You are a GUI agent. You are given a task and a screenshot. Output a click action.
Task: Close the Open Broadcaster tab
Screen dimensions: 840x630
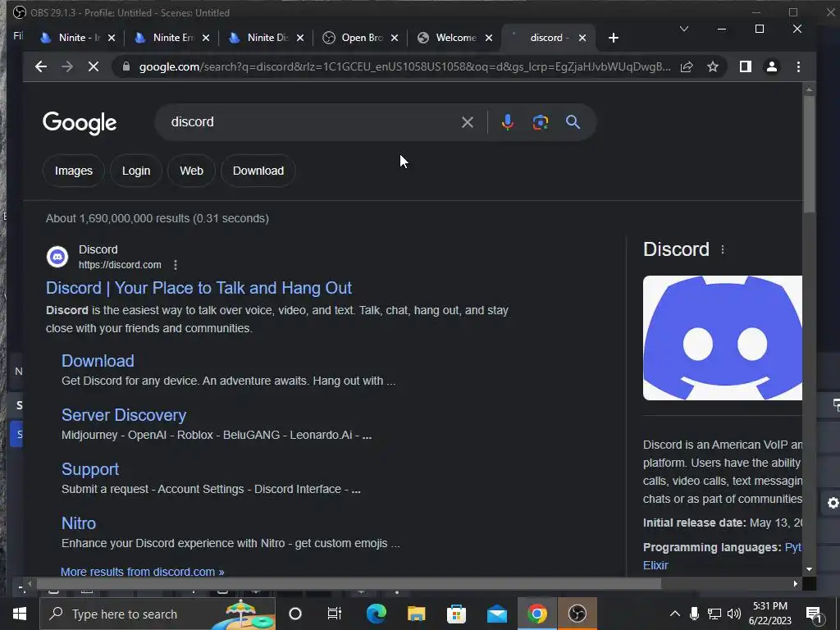(395, 38)
